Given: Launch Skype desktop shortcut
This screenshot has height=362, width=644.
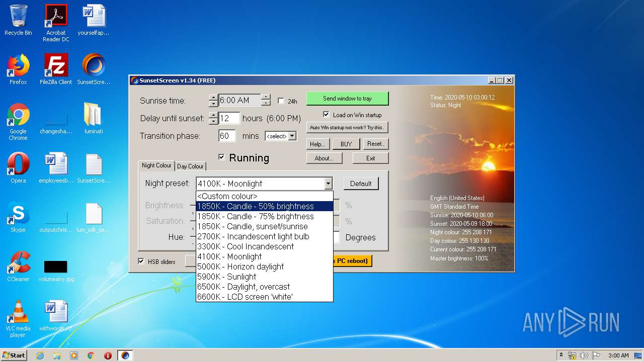Looking at the screenshot, I should pos(18,217).
